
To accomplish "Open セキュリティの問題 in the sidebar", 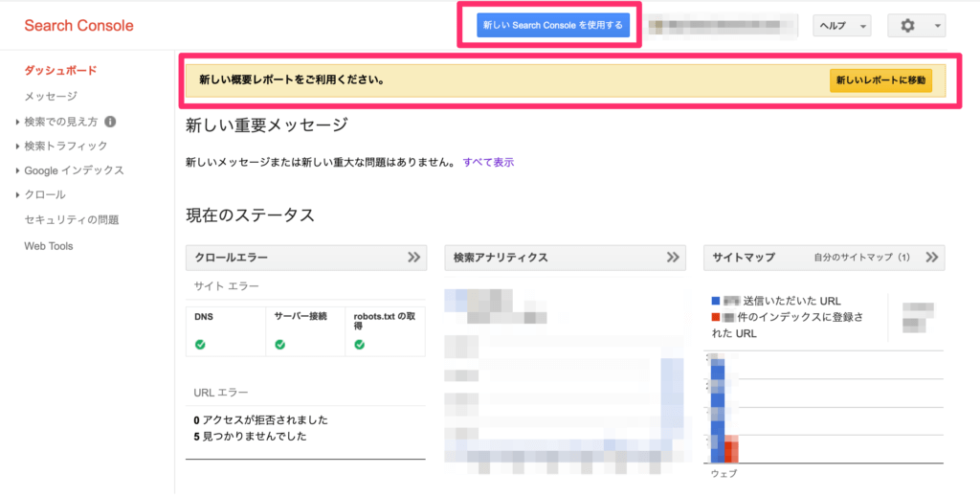I will (71, 220).
